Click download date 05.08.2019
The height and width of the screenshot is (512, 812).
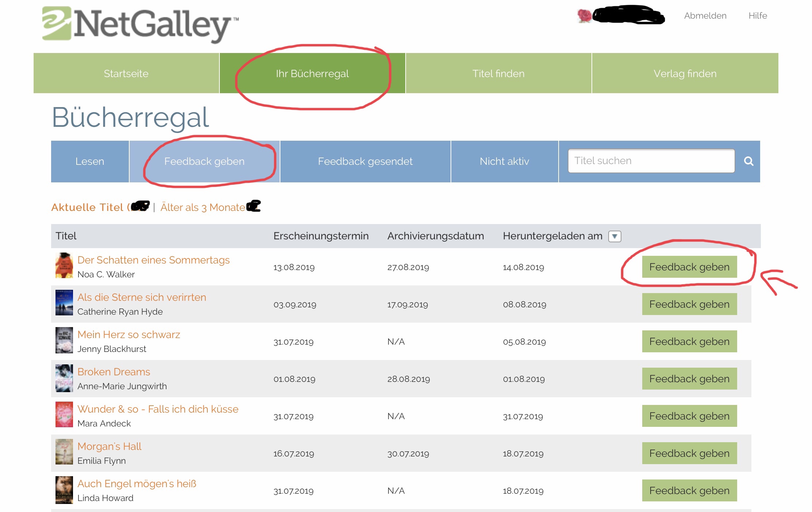(524, 342)
